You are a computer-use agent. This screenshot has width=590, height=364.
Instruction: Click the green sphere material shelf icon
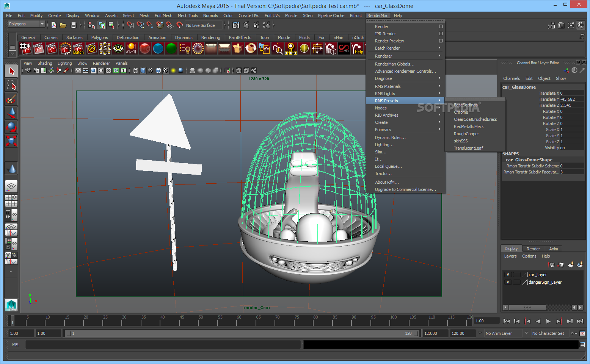click(x=171, y=48)
